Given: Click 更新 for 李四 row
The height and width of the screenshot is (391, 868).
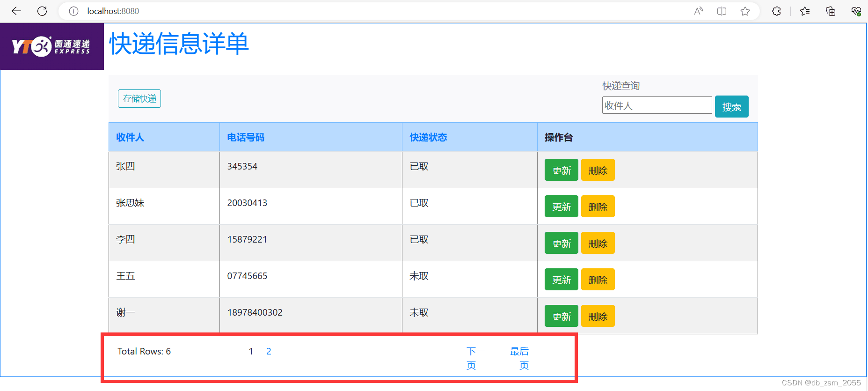Looking at the screenshot, I should pos(562,243).
